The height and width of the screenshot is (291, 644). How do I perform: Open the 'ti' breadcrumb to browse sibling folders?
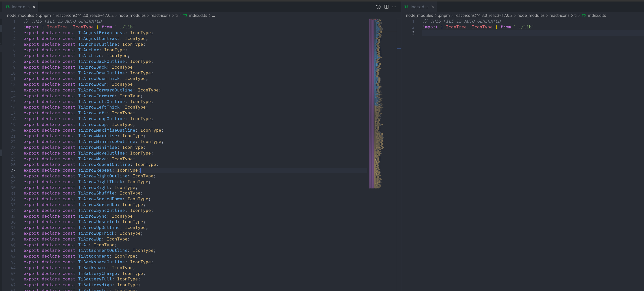[177, 15]
